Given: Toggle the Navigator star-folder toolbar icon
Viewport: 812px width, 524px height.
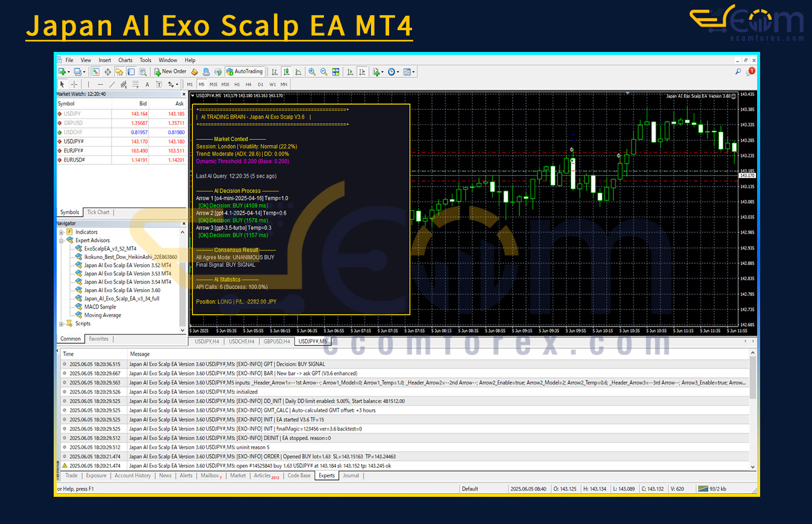Looking at the screenshot, I should click(x=119, y=71).
